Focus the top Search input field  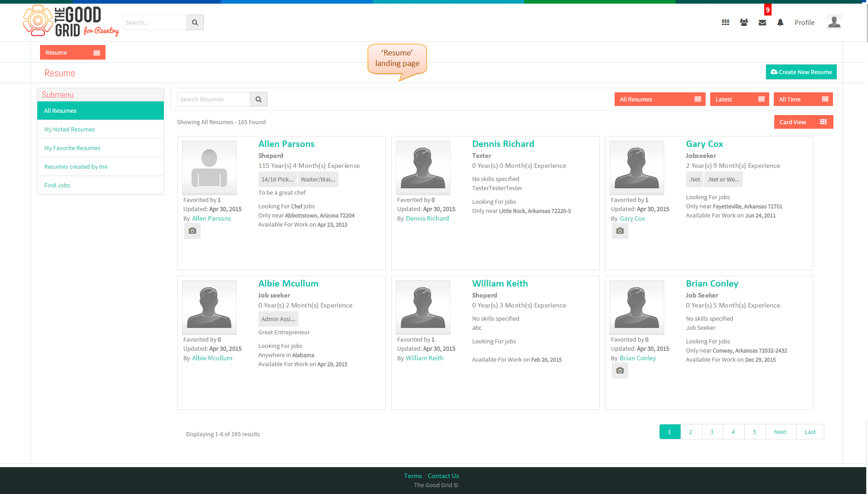coord(155,22)
